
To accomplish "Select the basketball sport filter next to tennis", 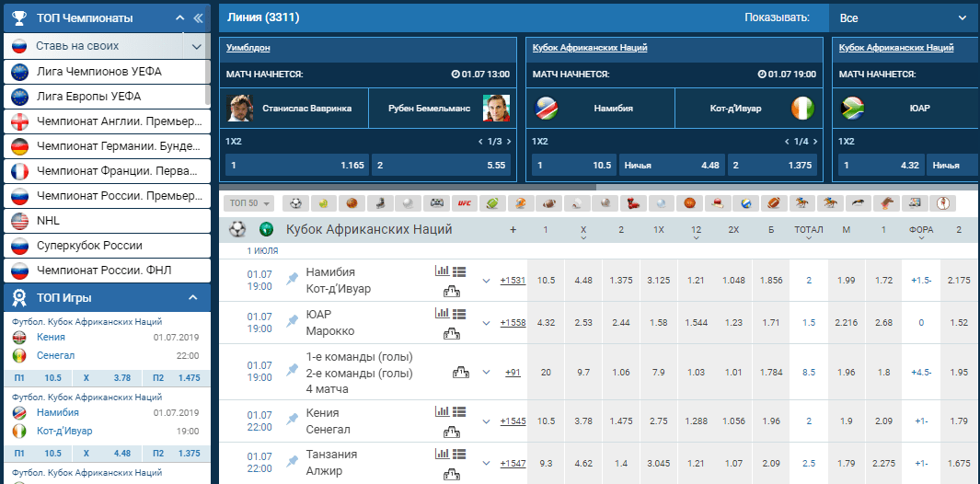I will pos(352,203).
